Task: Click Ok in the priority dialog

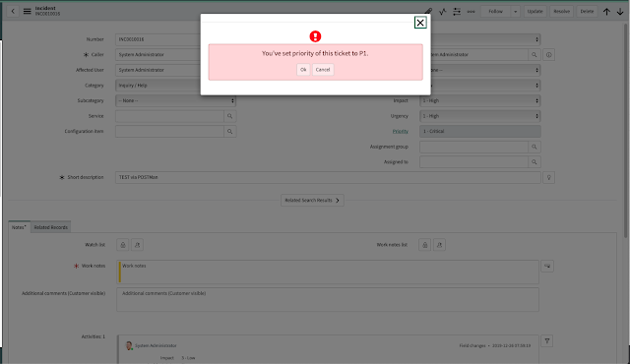Action: point(303,70)
